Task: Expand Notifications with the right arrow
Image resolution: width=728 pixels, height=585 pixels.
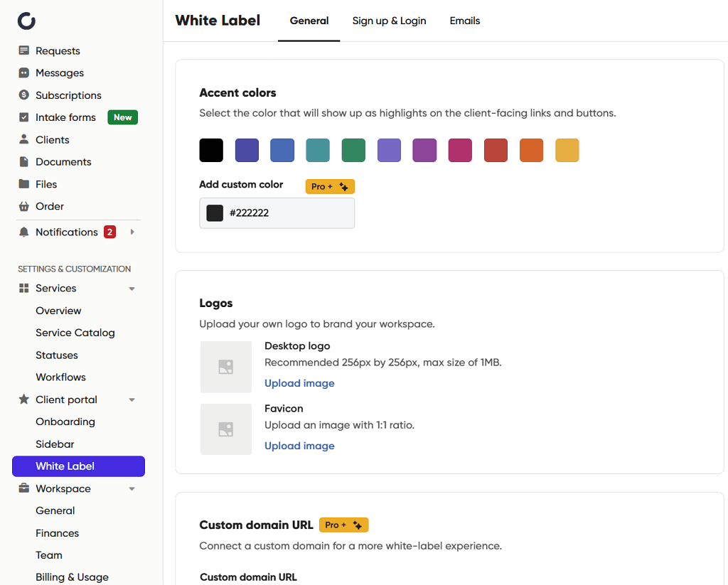Action: pyautogui.click(x=132, y=232)
